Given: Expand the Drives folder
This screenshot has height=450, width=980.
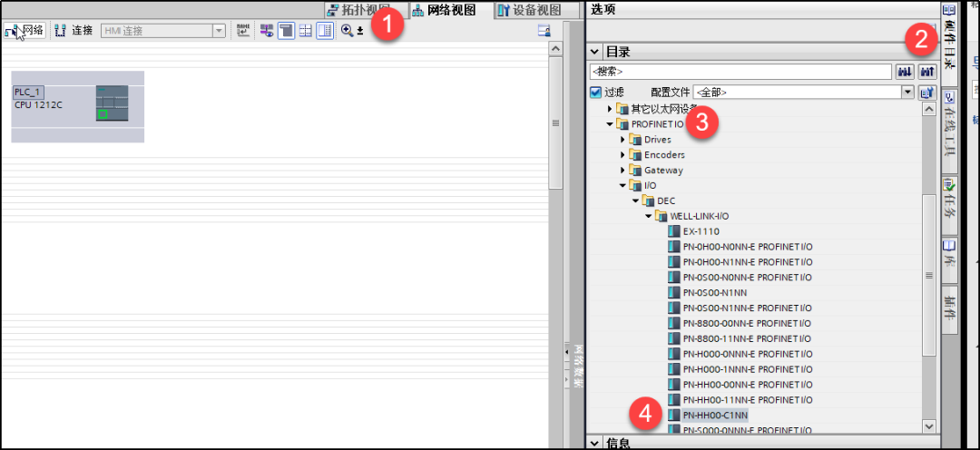Looking at the screenshot, I should click(622, 140).
